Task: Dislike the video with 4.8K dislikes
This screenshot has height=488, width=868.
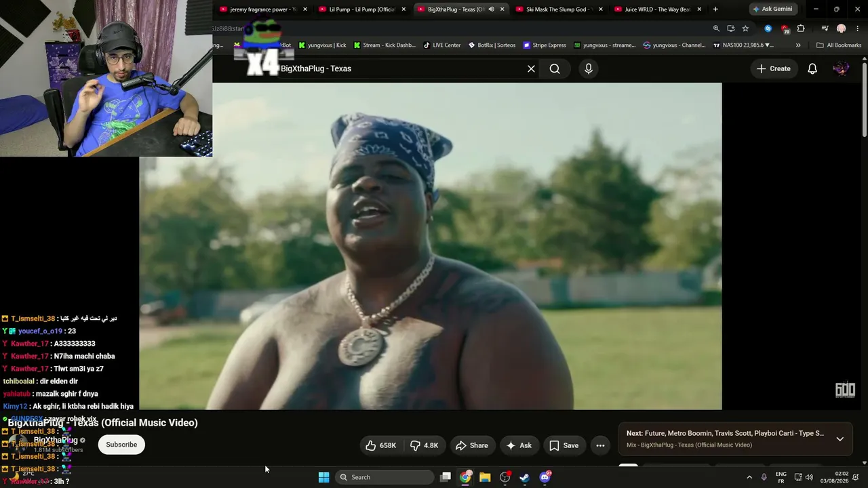Action: click(x=425, y=445)
